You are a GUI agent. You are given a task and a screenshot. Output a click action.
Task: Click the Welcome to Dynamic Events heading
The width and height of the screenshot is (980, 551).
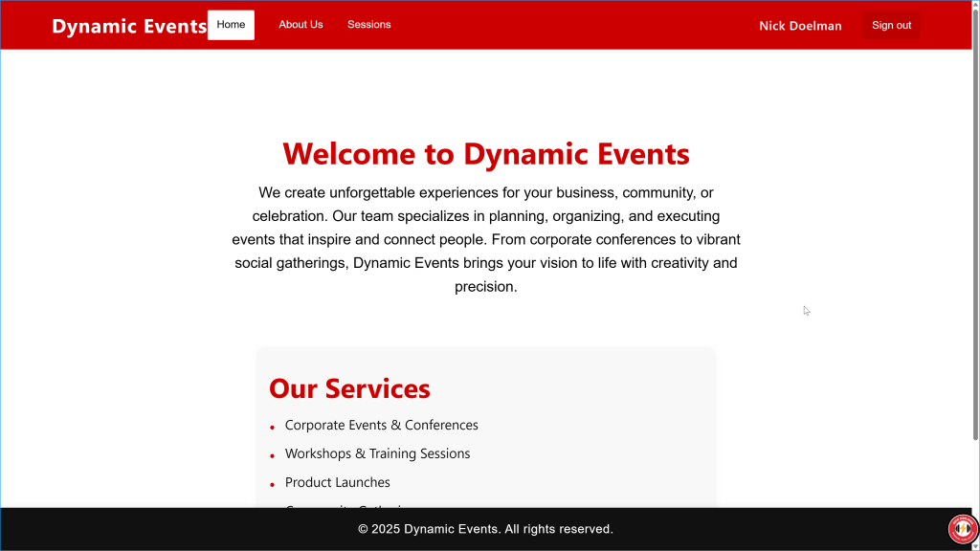485,153
